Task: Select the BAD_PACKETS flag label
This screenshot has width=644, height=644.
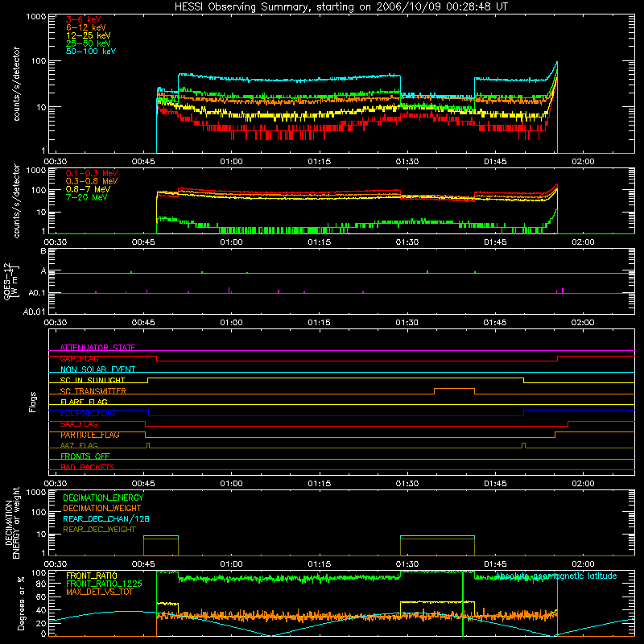Action: coord(88,467)
